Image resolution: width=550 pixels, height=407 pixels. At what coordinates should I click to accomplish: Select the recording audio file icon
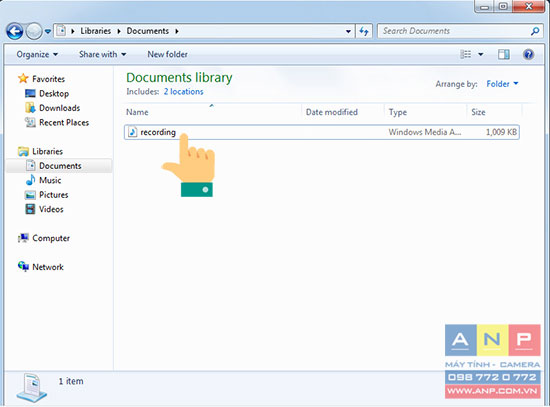(132, 132)
